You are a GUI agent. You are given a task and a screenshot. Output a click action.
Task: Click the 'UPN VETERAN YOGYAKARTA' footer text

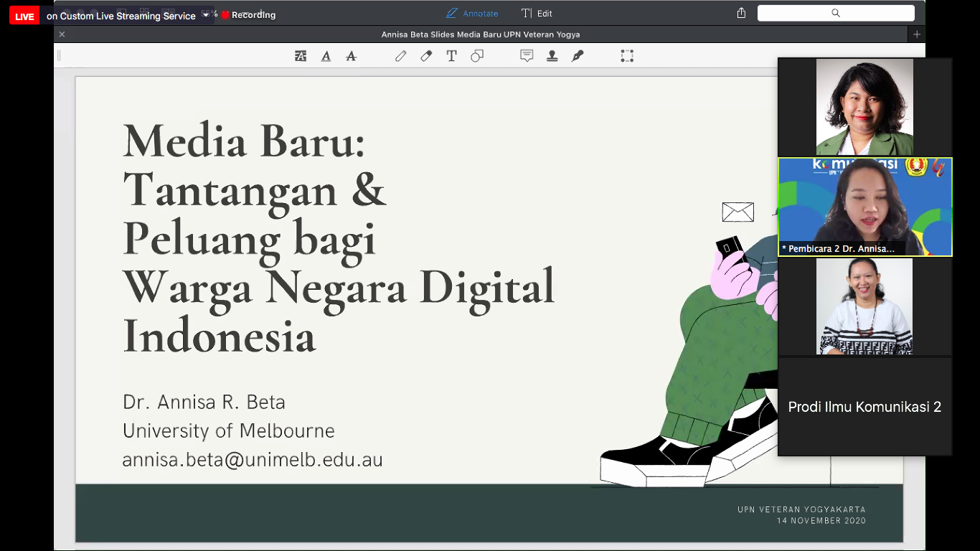(x=801, y=509)
